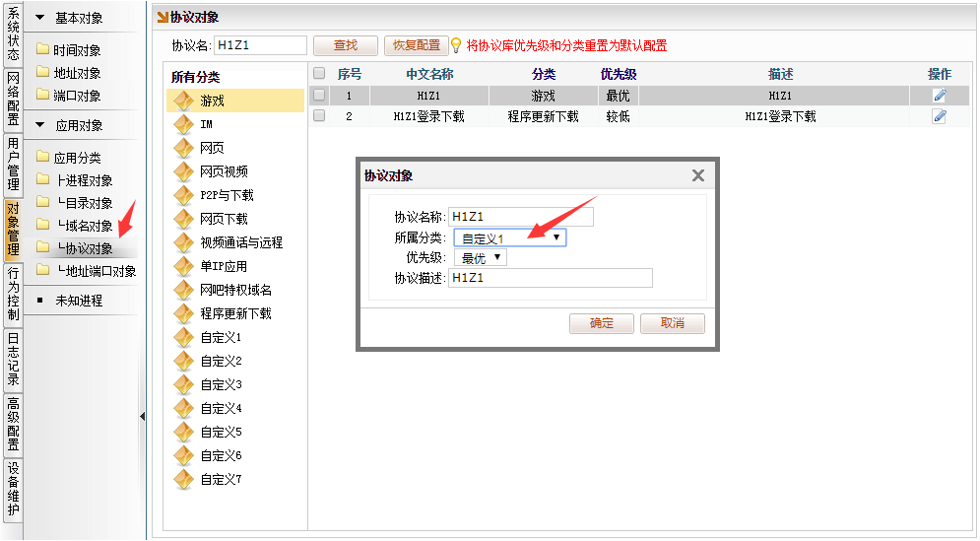Image resolution: width=980 pixels, height=541 pixels.
Task: Click the 时间对象 folder icon
Action: pos(42,50)
